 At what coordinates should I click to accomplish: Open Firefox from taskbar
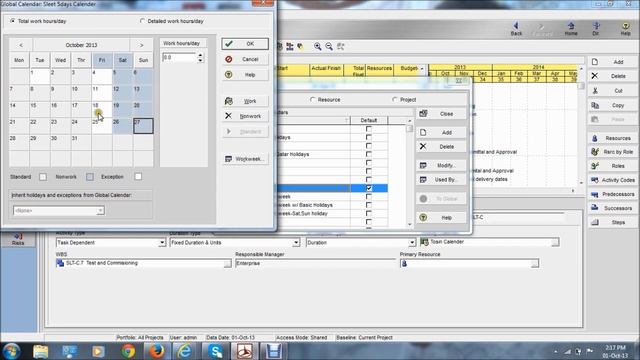point(156,351)
